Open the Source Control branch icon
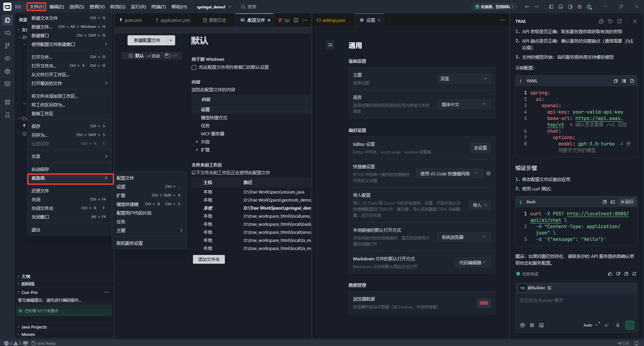Screen dimensions: 644x346 point(7,46)
